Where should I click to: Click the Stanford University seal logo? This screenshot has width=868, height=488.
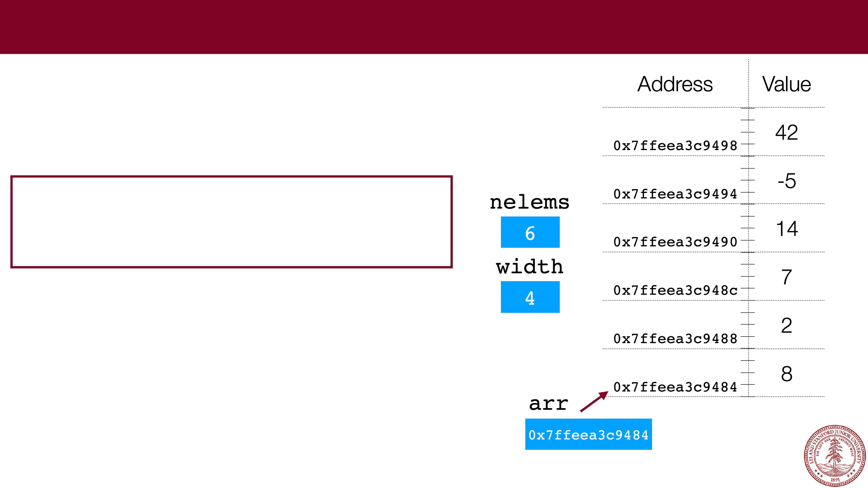835,455
